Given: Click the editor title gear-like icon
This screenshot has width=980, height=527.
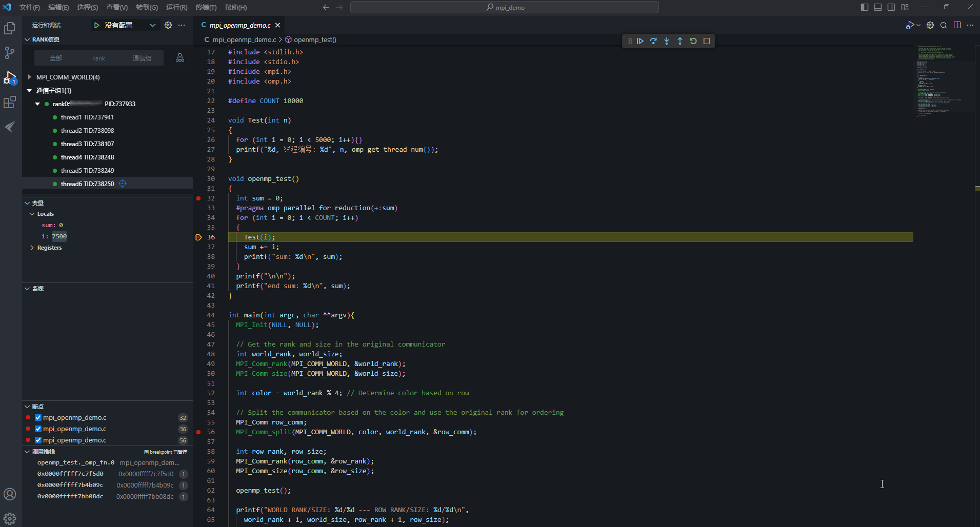Looking at the screenshot, I should point(930,25).
